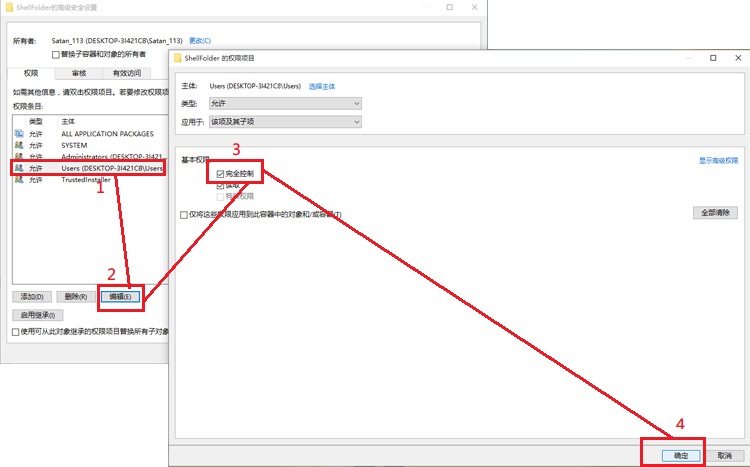Click the Administrators entry user icon
The height and width of the screenshot is (467, 750).
click(19, 157)
